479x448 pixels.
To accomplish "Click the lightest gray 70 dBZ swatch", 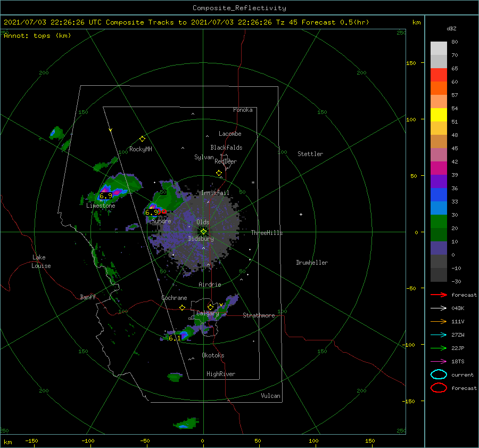I will click(439, 48).
